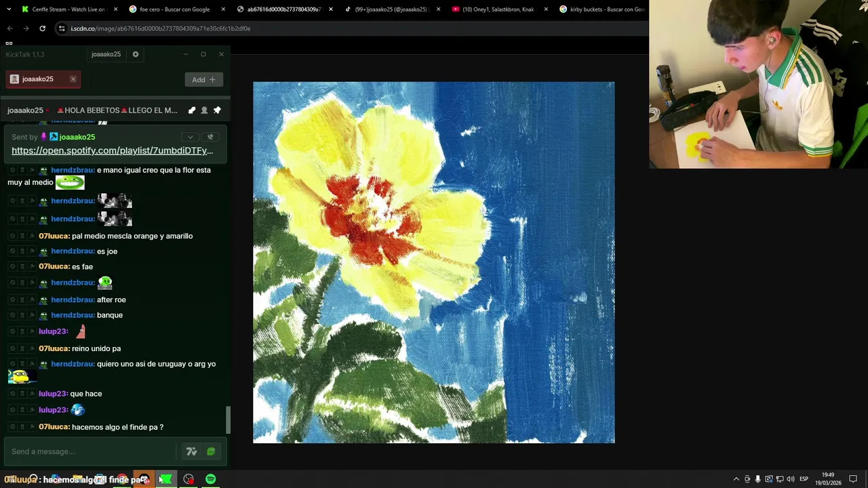Click microphone icon in system tray
868x488 pixels.
click(758, 479)
